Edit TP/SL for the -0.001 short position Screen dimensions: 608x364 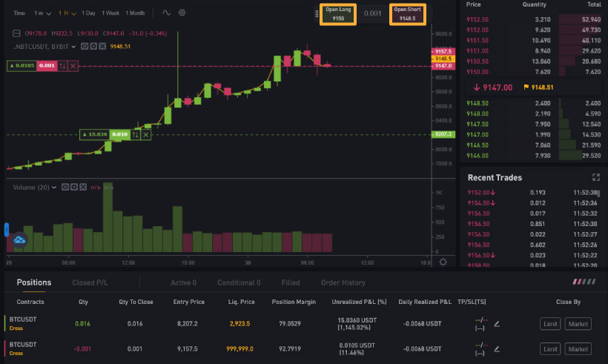click(x=497, y=349)
